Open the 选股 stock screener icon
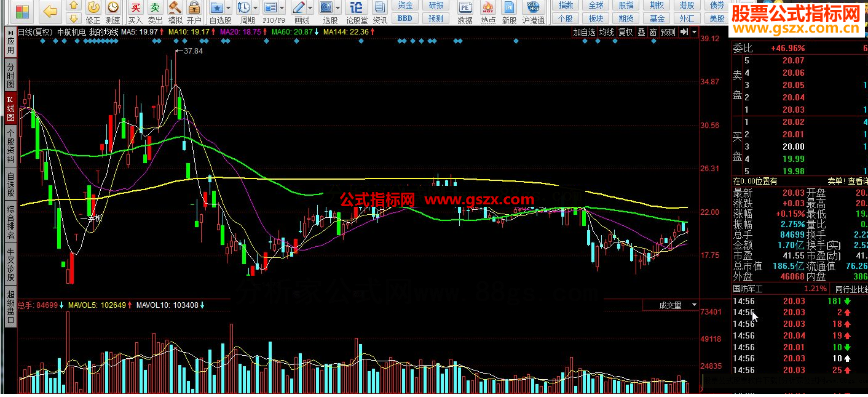This screenshot has height=397, width=868. click(x=326, y=7)
